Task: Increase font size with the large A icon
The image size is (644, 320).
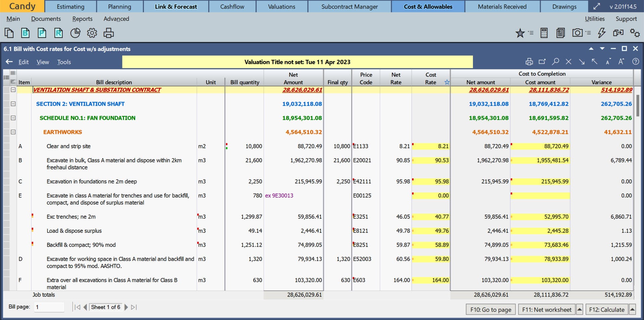Action: pyautogui.click(x=621, y=61)
